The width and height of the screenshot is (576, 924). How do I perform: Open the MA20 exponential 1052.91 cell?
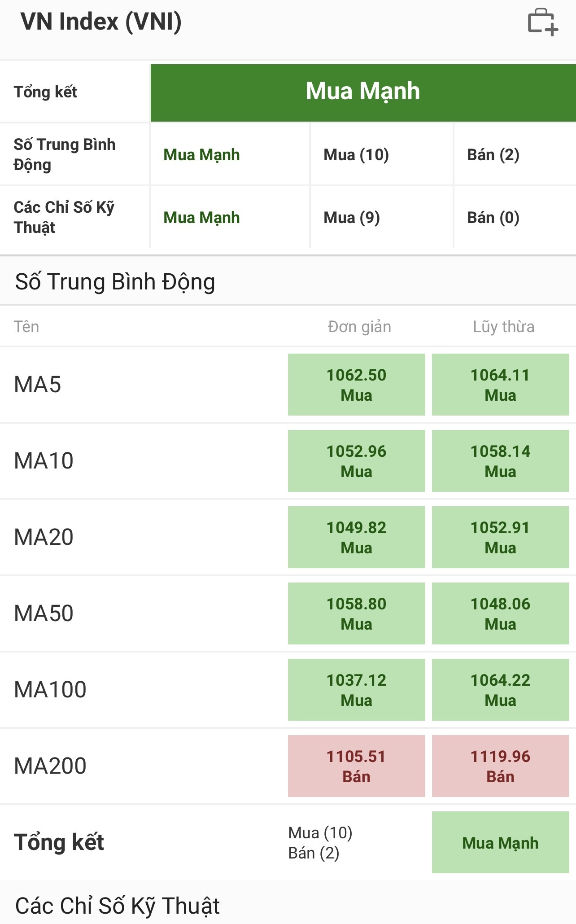click(x=500, y=537)
